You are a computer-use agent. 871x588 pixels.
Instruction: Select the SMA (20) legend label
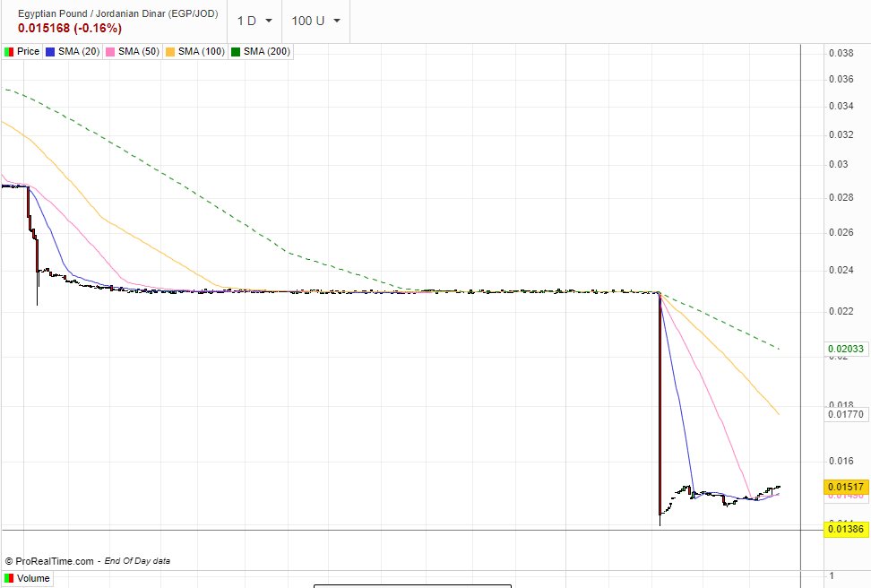click(79, 51)
